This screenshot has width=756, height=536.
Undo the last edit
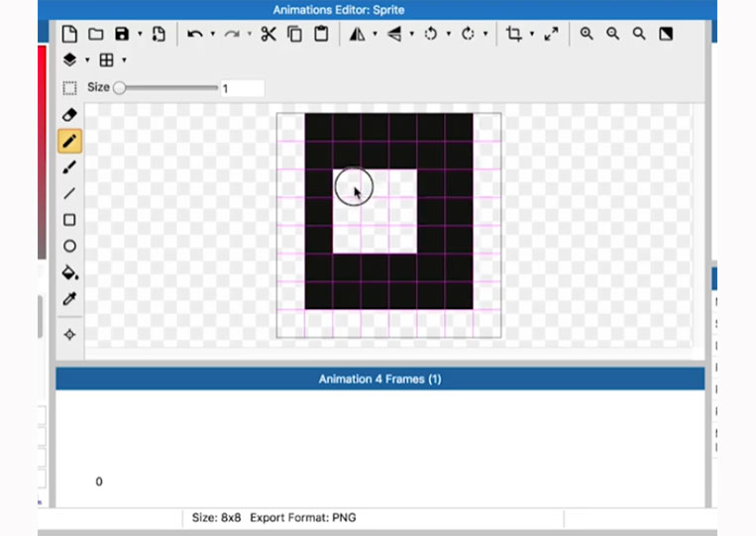(195, 34)
